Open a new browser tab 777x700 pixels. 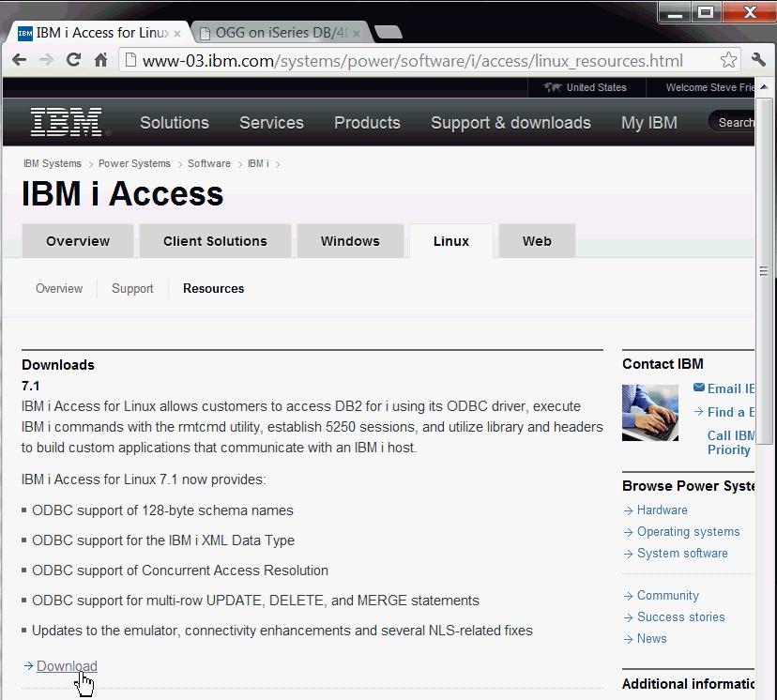(388, 32)
